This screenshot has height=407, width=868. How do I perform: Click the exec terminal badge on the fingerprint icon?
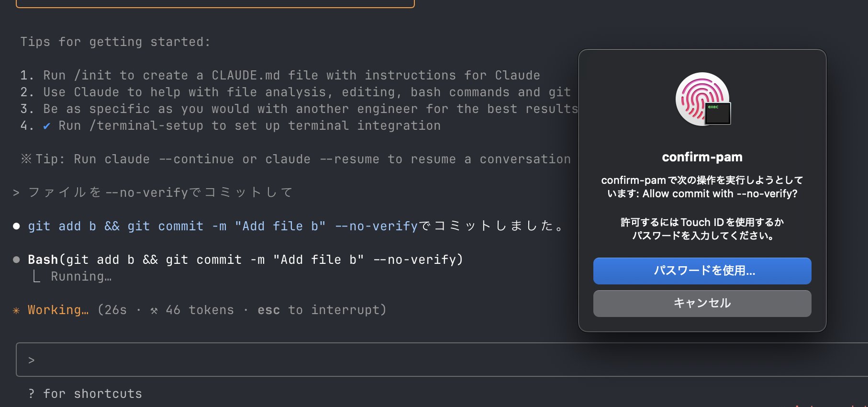(718, 113)
